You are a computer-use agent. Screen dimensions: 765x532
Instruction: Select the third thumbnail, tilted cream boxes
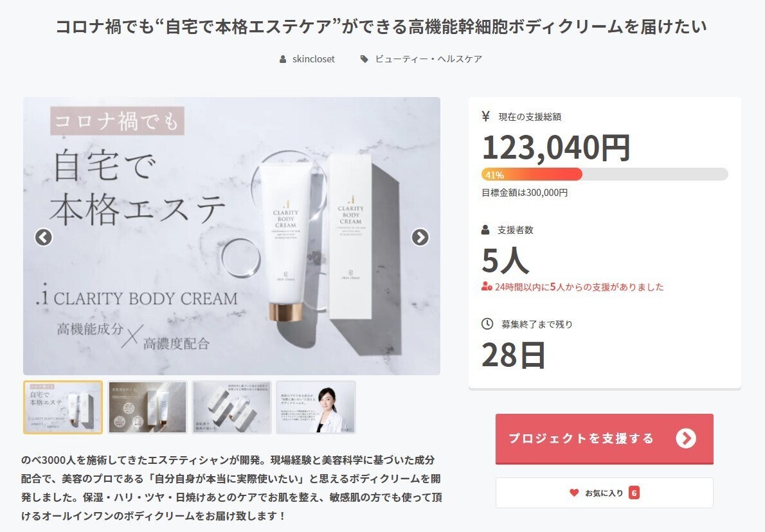click(231, 407)
